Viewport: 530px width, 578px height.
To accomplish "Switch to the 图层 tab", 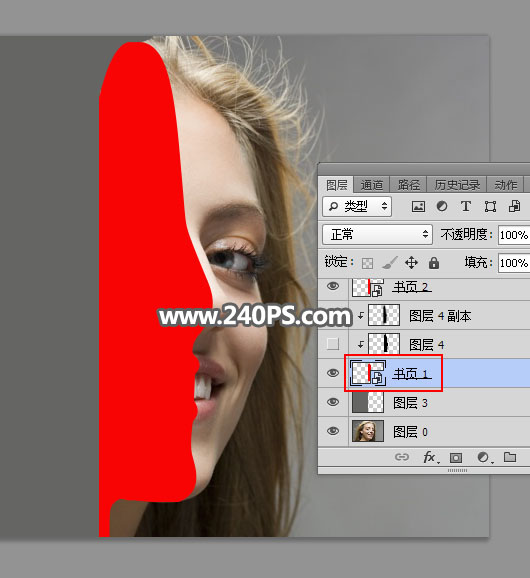I will pos(336,184).
